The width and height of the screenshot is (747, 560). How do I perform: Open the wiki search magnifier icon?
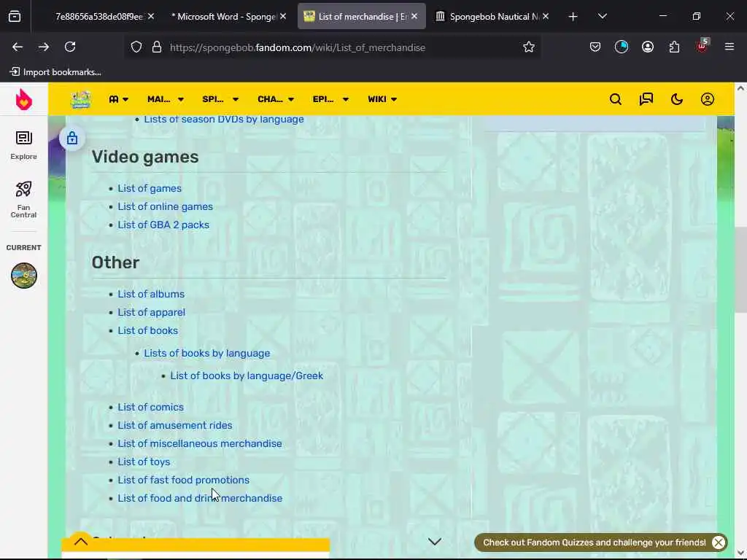[616, 99]
